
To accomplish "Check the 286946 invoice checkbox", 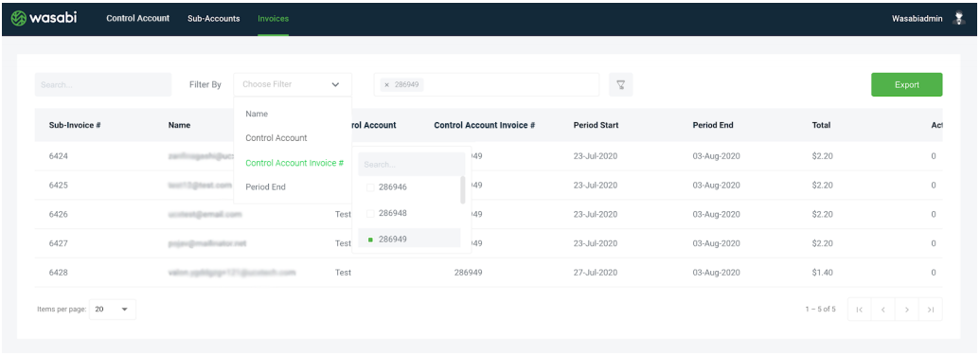I will coord(370,187).
